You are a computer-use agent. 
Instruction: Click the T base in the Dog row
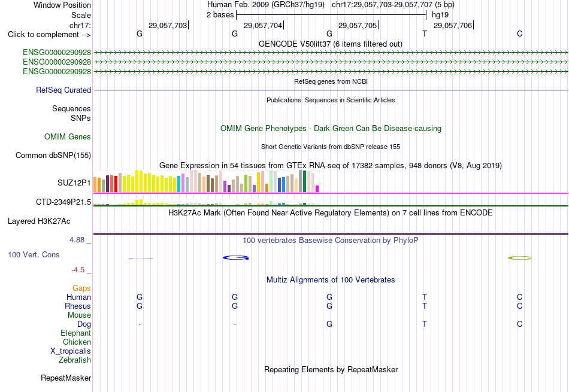425,324
